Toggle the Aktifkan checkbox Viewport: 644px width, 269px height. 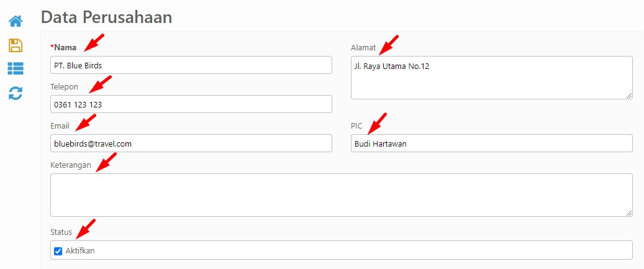pos(58,251)
